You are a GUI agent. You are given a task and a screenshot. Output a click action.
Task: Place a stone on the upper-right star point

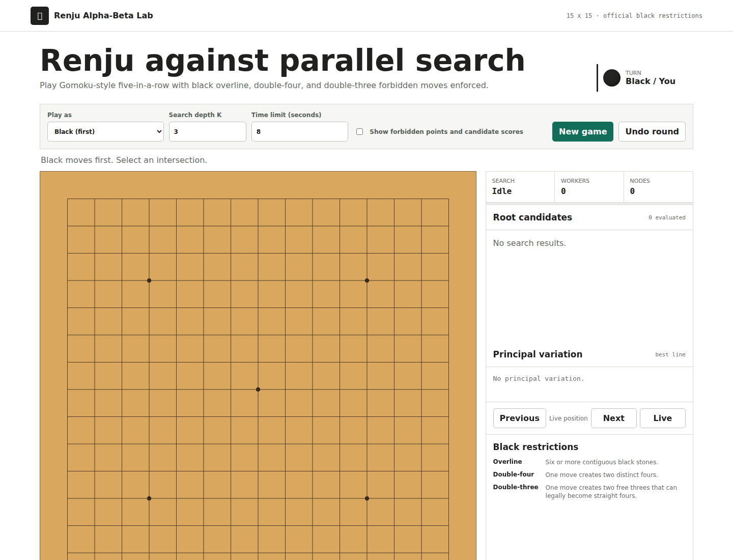367,281
